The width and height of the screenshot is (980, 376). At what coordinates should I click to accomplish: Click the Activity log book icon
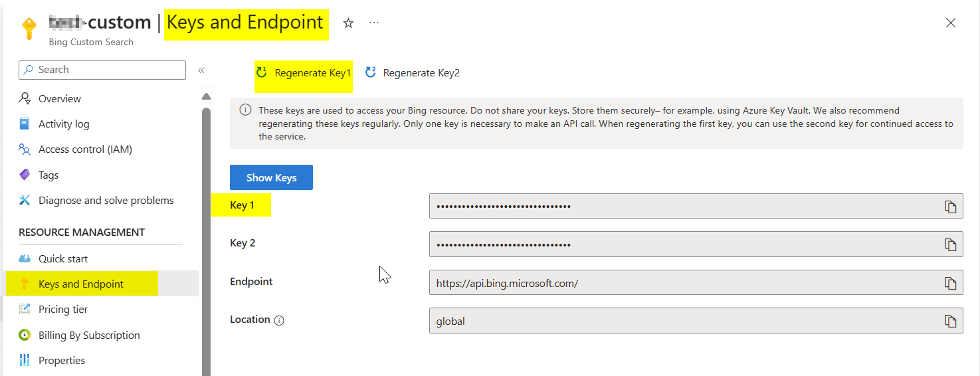tap(25, 124)
